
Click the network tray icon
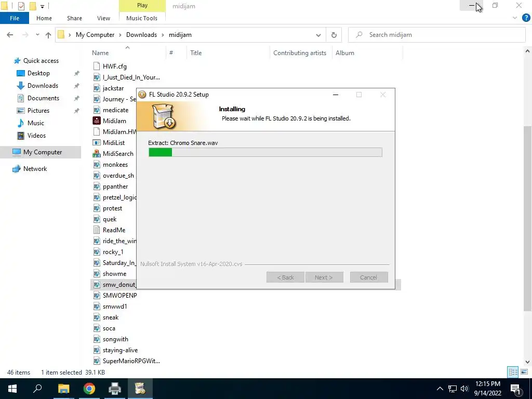(x=453, y=389)
